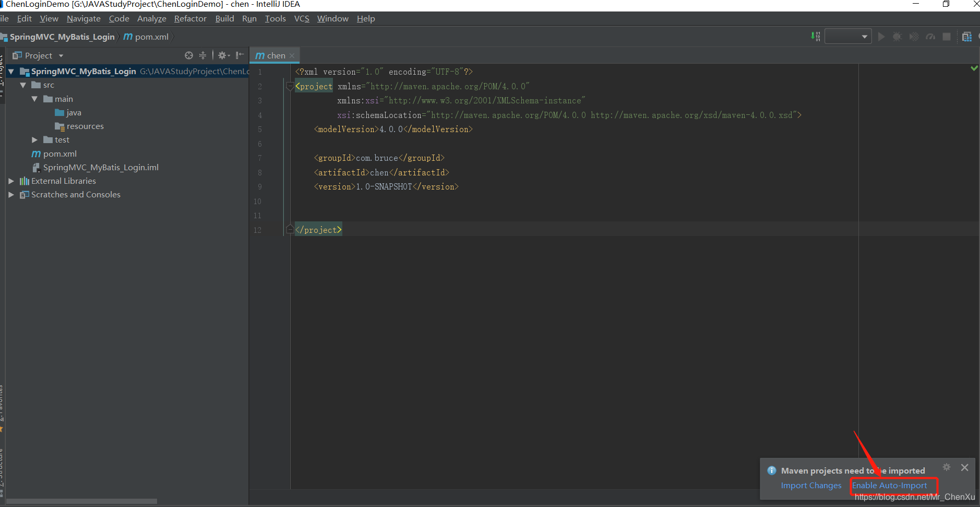Click the Favorites star sidebar icon
The height and width of the screenshot is (507, 980).
coord(2,429)
